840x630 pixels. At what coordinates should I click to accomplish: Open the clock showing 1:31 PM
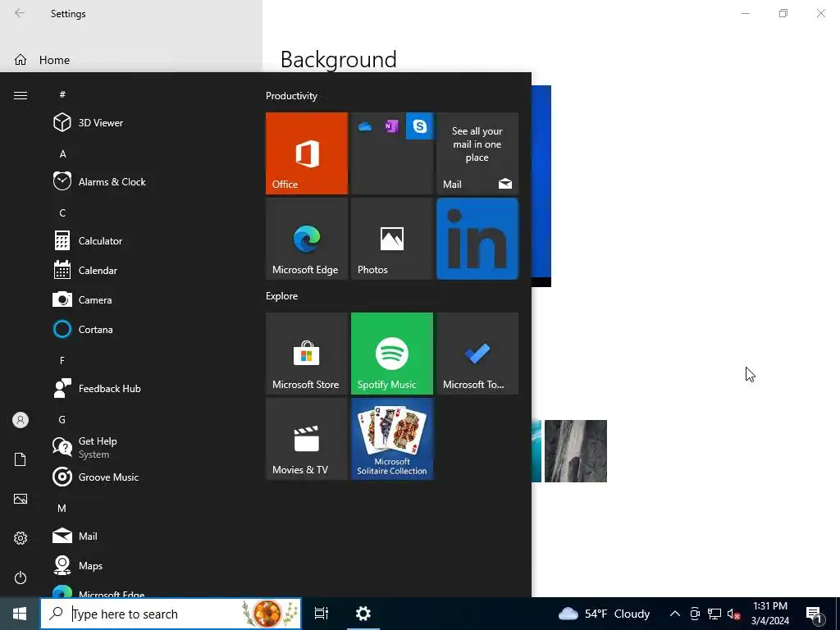[x=769, y=614]
